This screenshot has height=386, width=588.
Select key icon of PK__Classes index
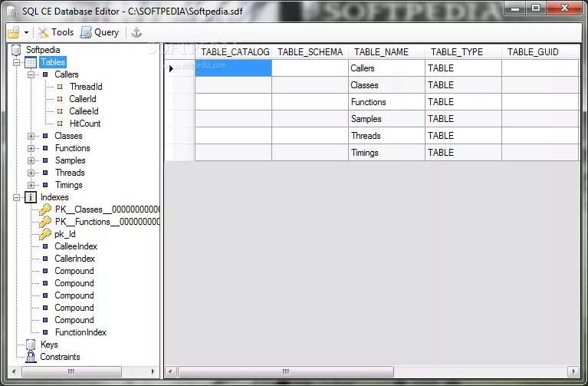[45, 209]
